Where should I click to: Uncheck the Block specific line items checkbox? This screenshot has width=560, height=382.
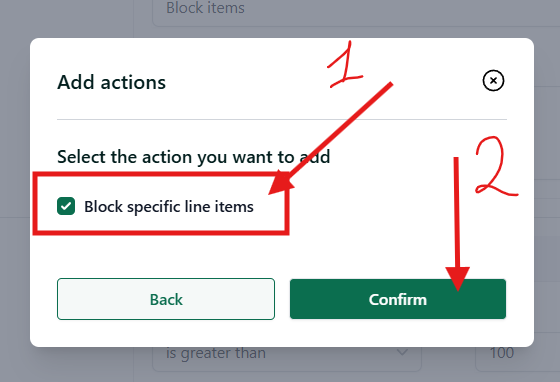tap(66, 206)
